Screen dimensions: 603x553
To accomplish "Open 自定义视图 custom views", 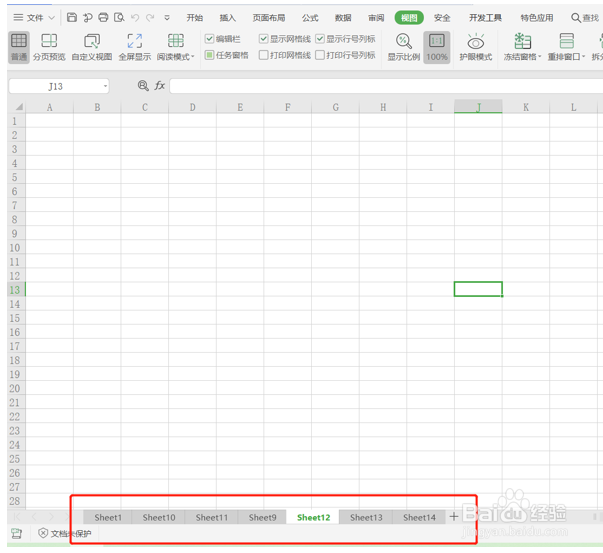I will click(92, 47).
